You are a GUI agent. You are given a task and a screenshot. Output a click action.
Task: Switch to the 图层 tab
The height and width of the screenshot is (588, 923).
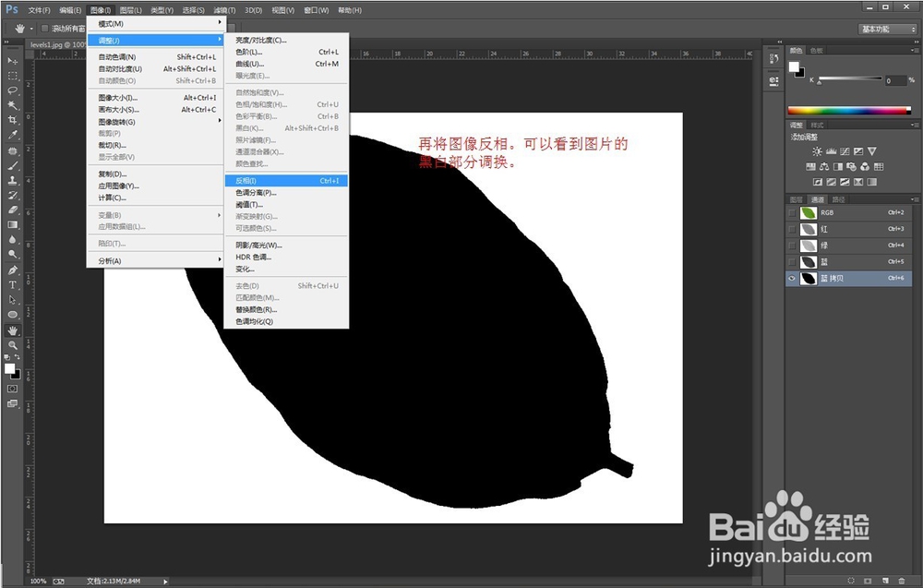[x=797, y=199]
